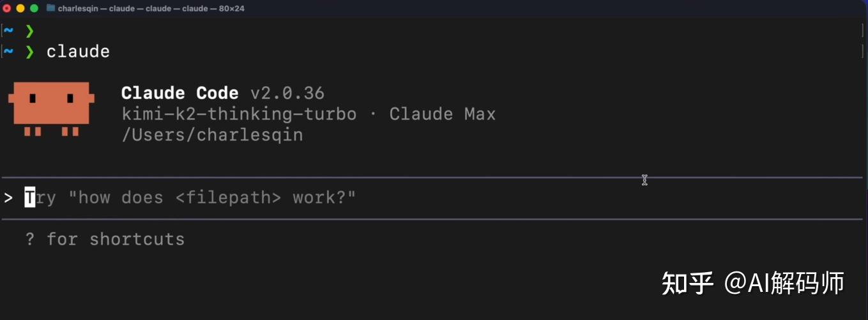
Task: Click the /Users/charlesqin working directory path
Action: click(x=211, y=135)
